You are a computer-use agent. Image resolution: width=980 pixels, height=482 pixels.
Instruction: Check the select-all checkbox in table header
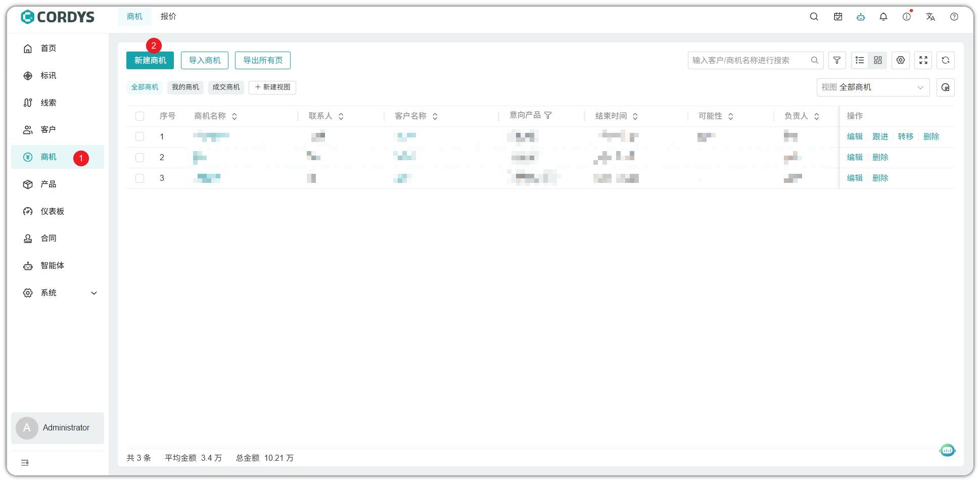coord(140,116)
